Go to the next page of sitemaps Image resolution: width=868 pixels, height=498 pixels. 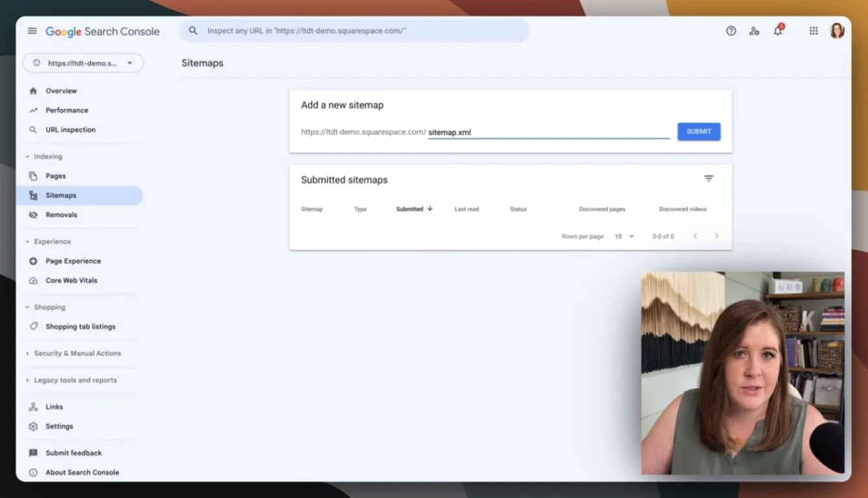pyautogui.click(x=717, y=236)
